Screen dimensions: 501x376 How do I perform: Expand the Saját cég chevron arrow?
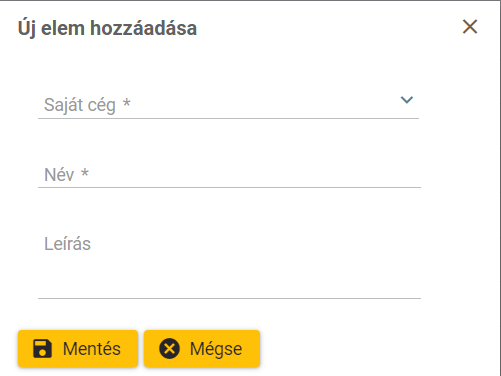click(407, 100)
